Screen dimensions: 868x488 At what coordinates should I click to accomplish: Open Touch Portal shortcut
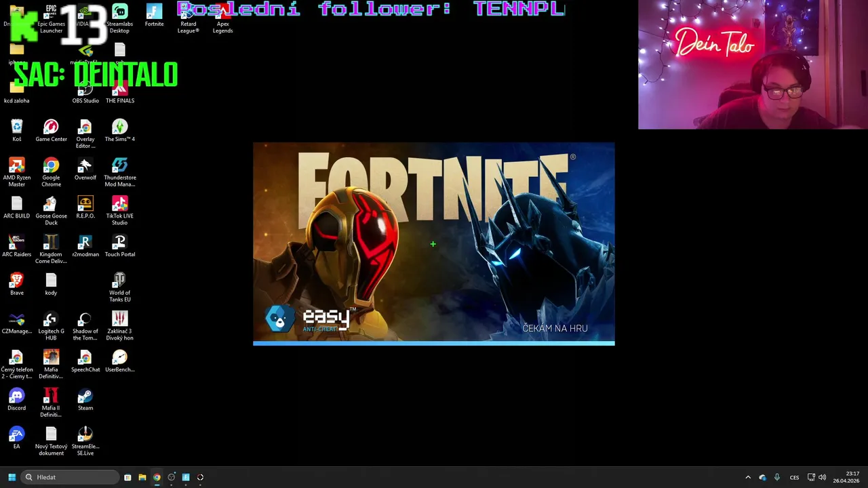120,247
